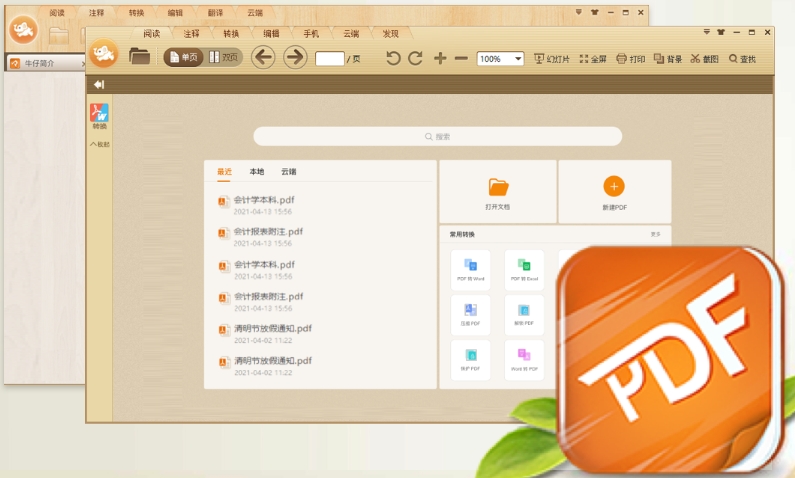795x478 pixels.
Task: Click the 搜索 search field
Action: click(x=438, y=136)
